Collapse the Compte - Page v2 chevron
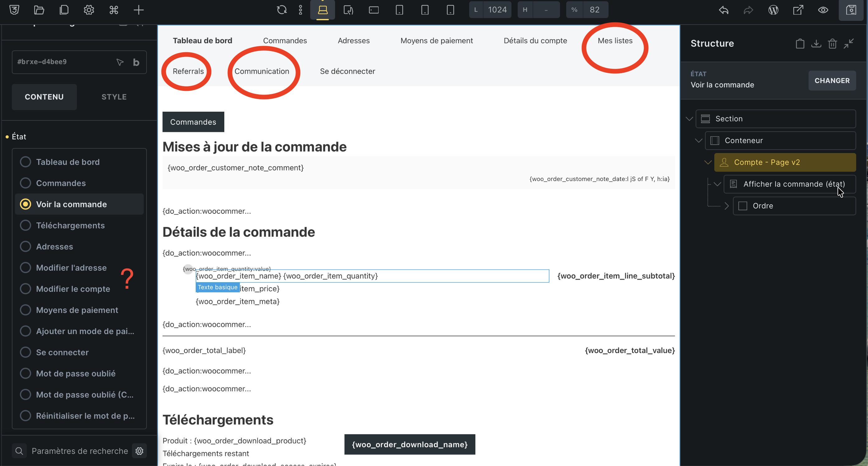This screenshot has width=868, height=466. pyautogui.click(x=708, y=162)
